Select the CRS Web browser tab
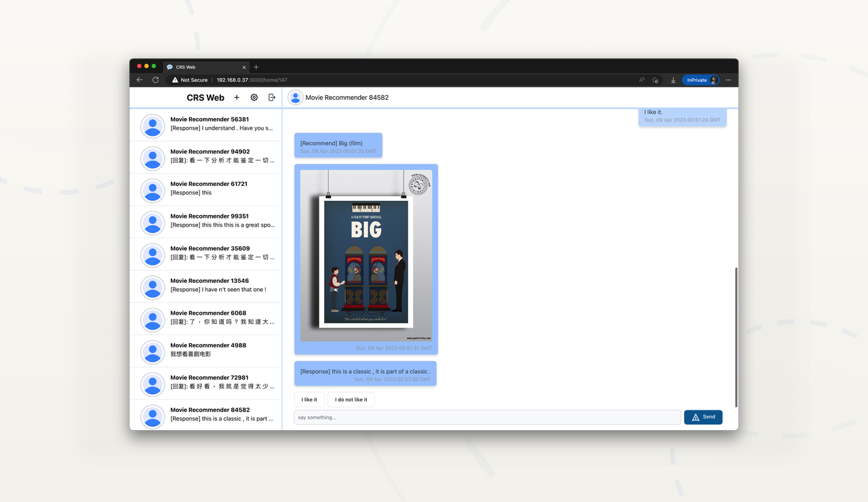This screenshot has height=502, width=868. (x=206, y=67)
